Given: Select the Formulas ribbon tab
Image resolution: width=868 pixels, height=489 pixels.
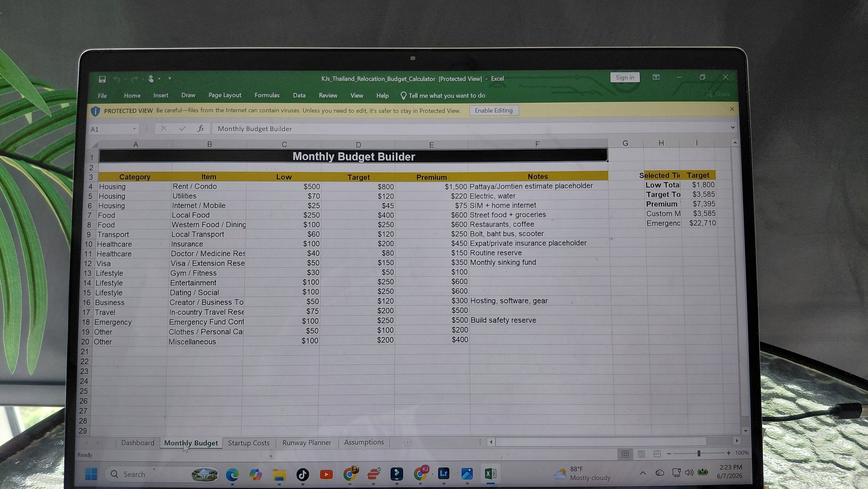Looking at the screenshot, I should click(x=267, y=95).
